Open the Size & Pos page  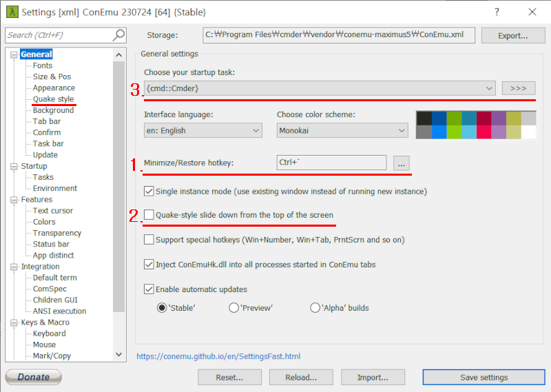[52, 76]
